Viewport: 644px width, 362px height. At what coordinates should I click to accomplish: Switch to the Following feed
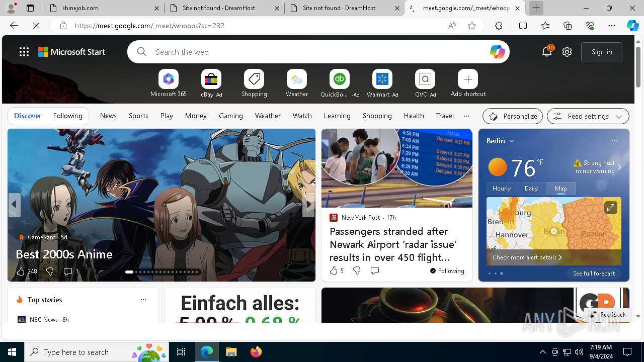click(x=67, y=116)
